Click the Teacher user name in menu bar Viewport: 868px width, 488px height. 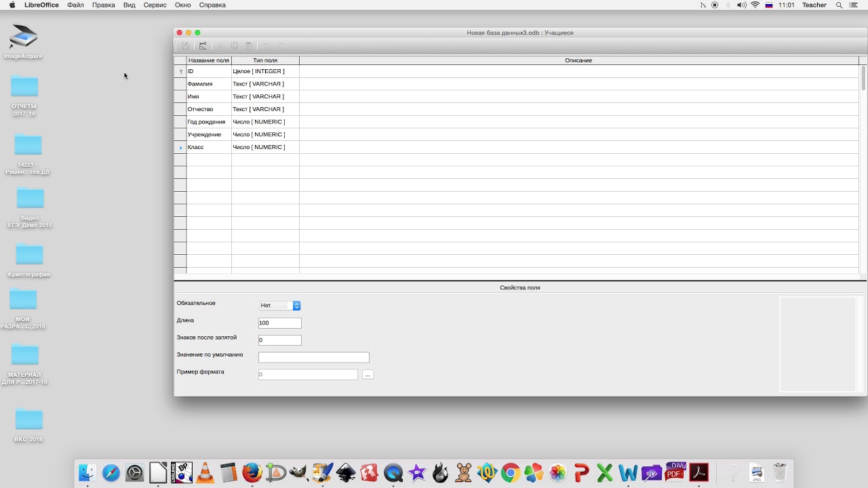coord(814,5)
